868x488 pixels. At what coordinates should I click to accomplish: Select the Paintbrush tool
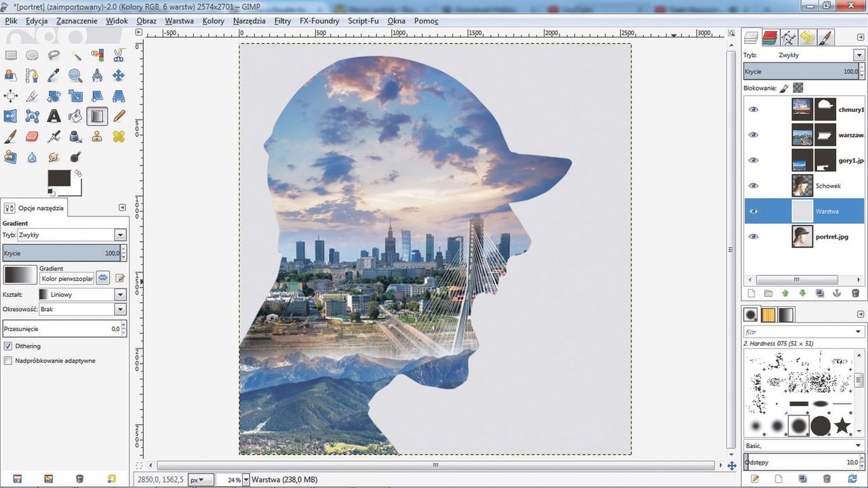point(11,137)
